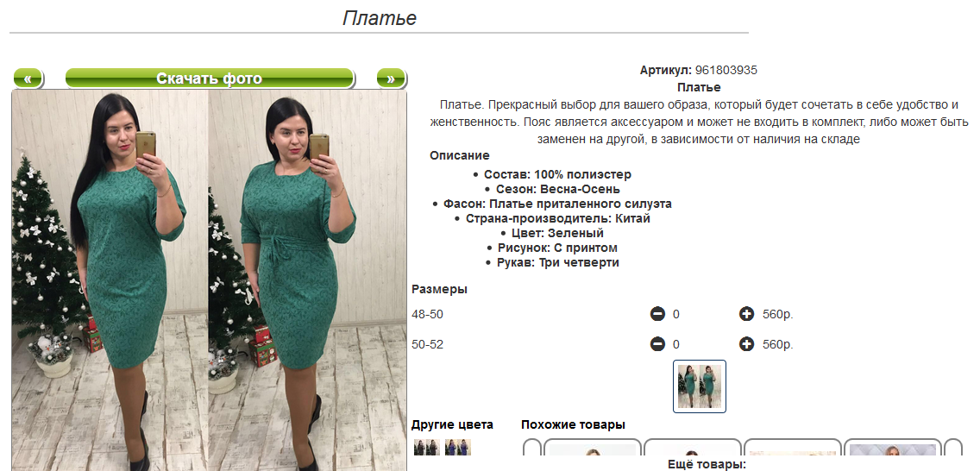Click the quantity value for size 48-50
Image resolution: width=980 pixels, height=471 pixels.
[676, 314]
